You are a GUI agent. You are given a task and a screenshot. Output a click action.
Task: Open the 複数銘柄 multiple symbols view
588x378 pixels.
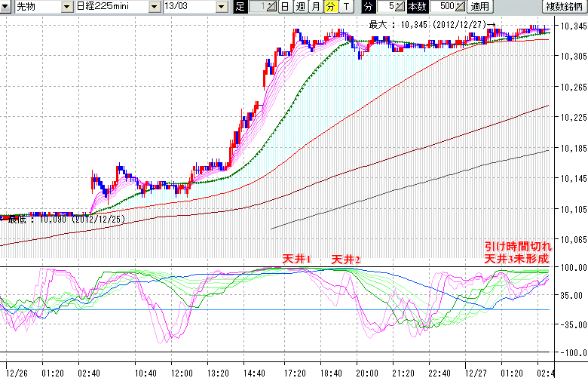pyautogui.click(x=565, y=7)
